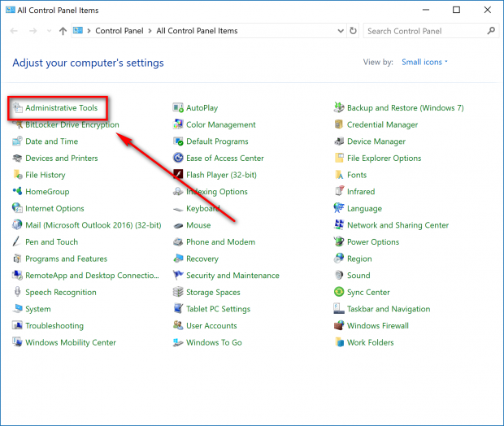
Task: Refresh the Control Panel view
Action: coord(354,31)
